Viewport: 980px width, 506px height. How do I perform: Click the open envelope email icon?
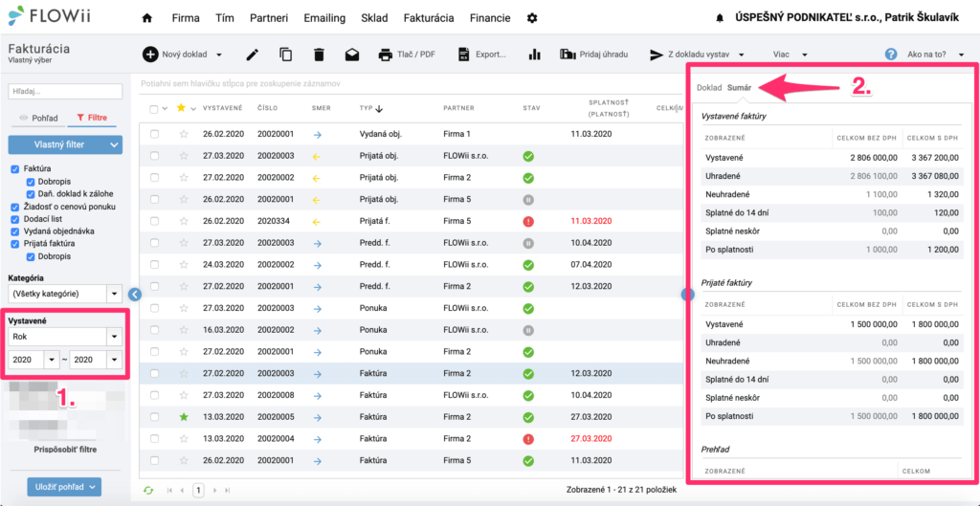click(352, 55)
